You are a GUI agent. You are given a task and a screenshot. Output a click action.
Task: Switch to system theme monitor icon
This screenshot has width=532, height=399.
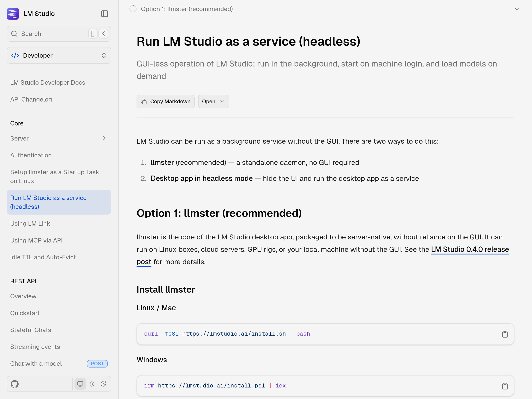click(x=80, y=384)
